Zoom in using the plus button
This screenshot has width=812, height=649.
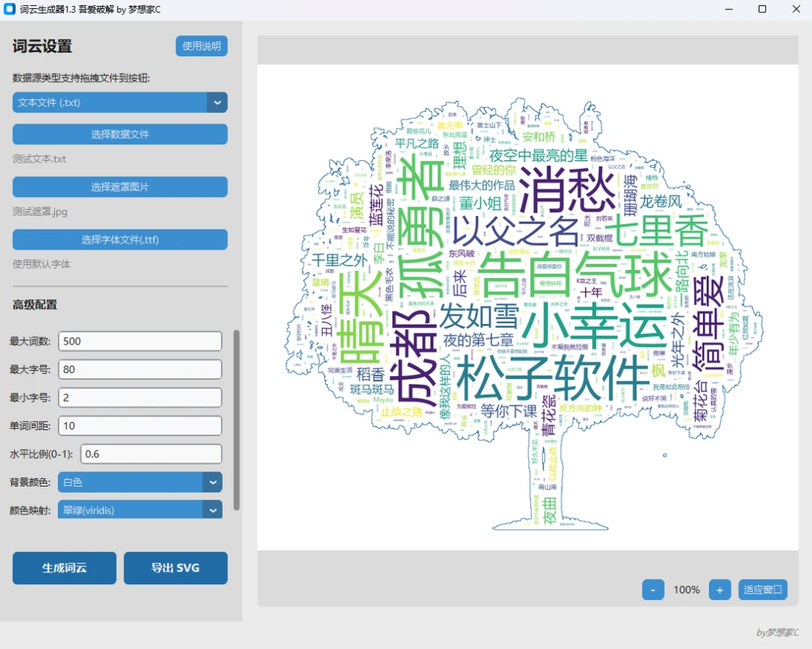pyautogui.click(x=720, y=590)
